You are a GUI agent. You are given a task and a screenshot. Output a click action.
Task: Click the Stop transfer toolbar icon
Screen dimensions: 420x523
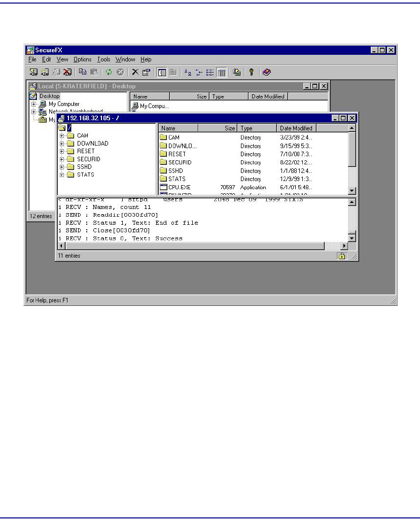120,72
